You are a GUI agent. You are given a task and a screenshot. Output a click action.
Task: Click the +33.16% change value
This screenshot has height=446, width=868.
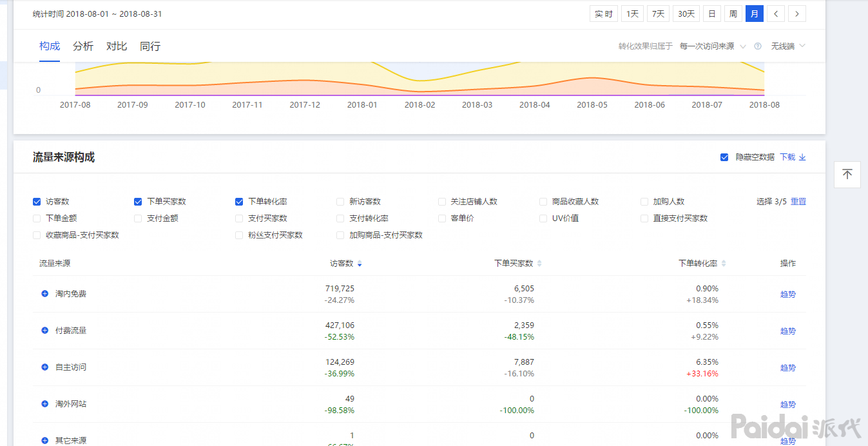click(x=702, y=374)
